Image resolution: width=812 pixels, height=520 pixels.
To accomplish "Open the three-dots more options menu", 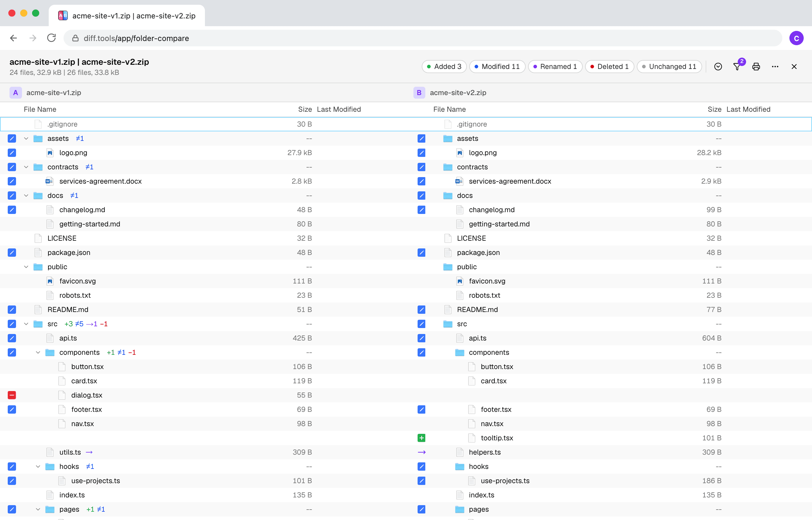I will coord(775,67).
